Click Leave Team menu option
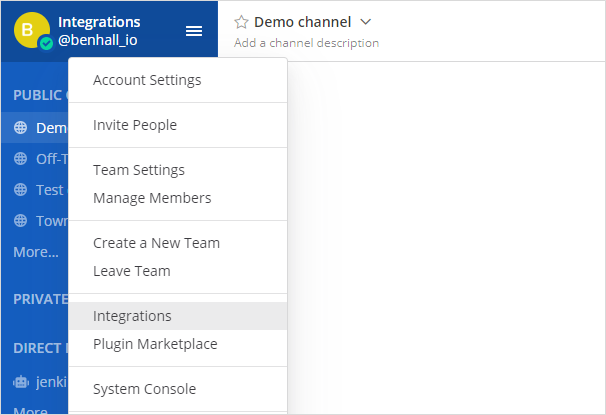This screenshot has height=415, width=606. coord(178,271)
